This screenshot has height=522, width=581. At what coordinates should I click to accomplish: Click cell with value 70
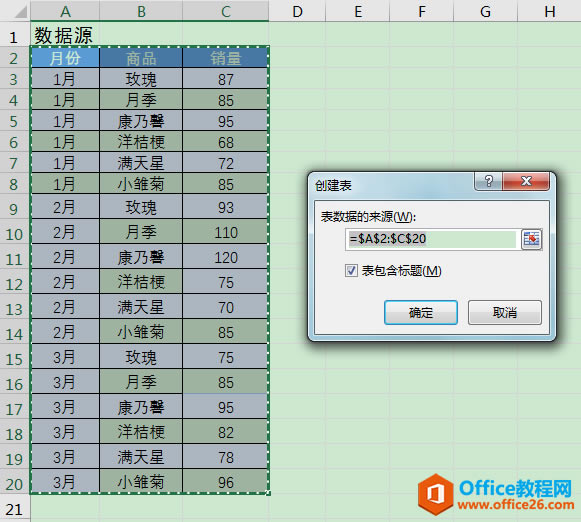226,307
